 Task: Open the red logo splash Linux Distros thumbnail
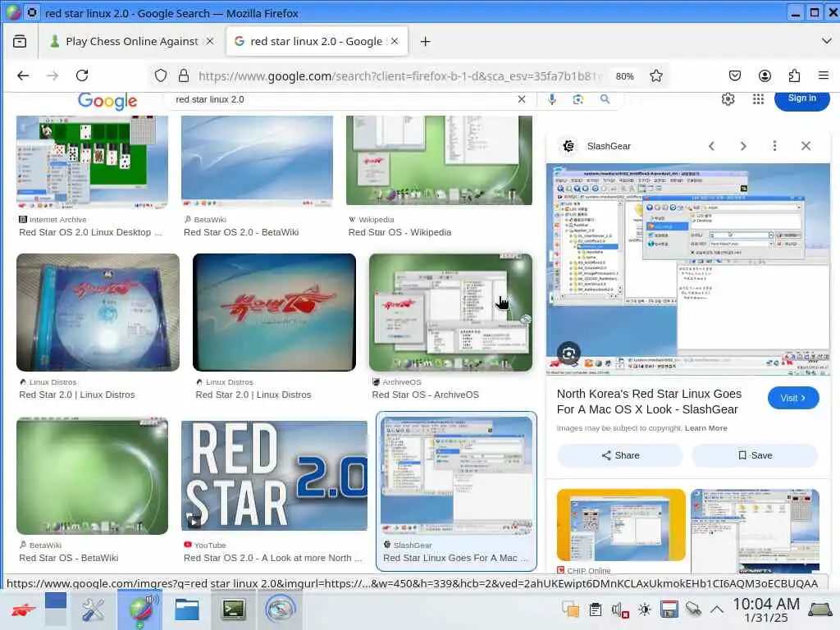(x=274, y=313)
